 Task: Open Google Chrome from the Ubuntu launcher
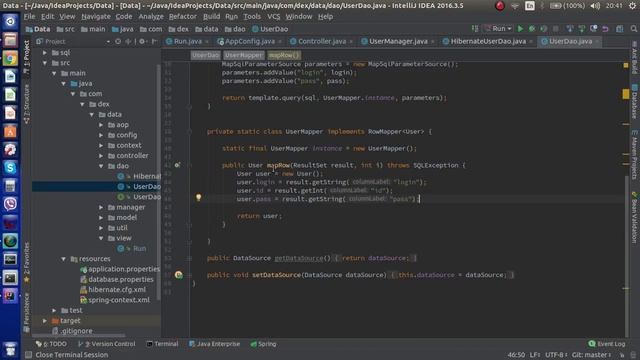pyautogui.click(x=10, y=58)
